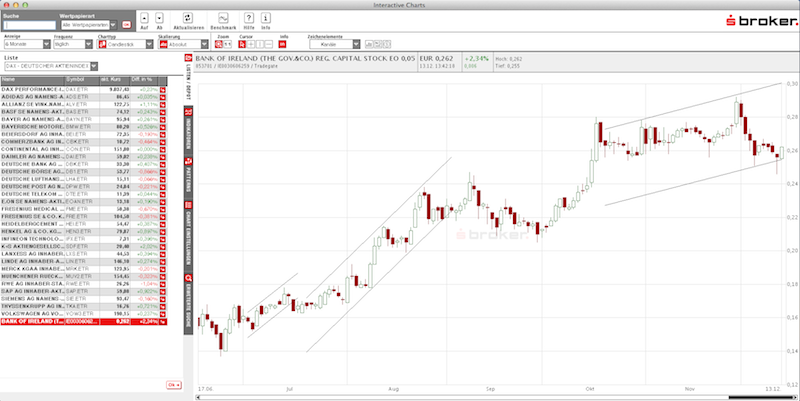
Task: Click red action icon in DEUTSCHE BANK row
Action: tap(163, 164)
